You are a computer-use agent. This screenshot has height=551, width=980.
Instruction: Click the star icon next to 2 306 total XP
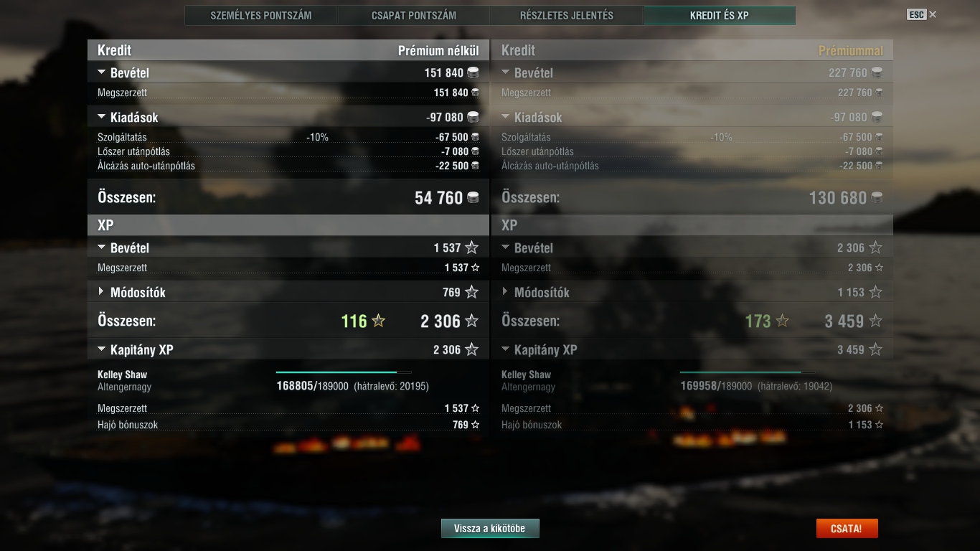click(471, 321)
